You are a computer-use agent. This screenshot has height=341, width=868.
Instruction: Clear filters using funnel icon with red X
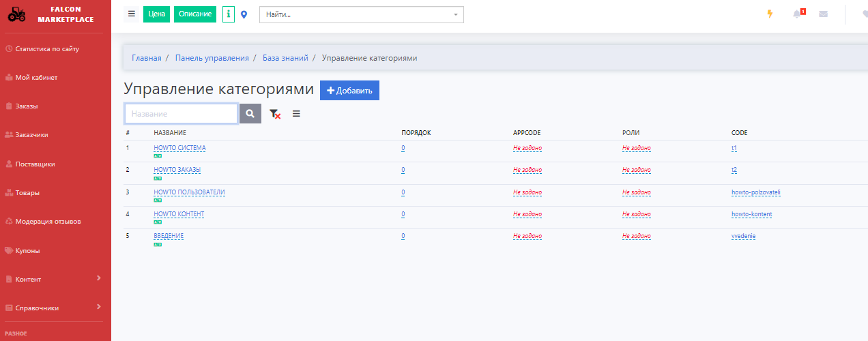[x=275, y=114]
